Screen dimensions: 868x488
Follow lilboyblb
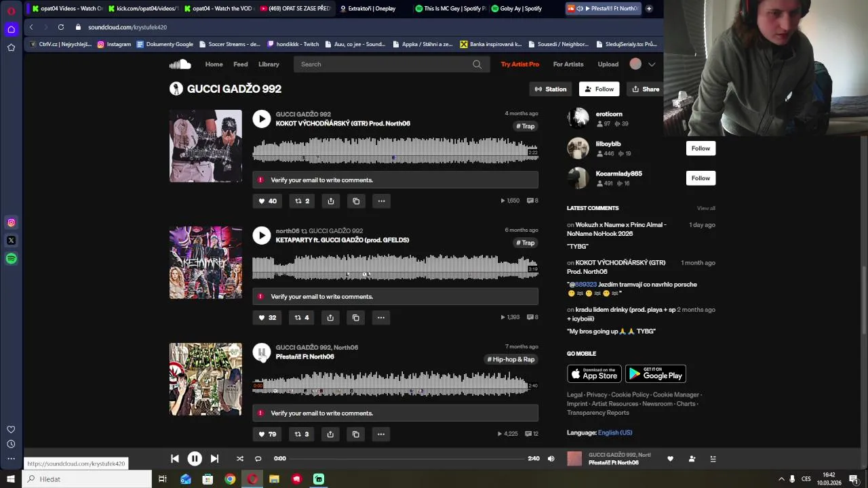701,148
